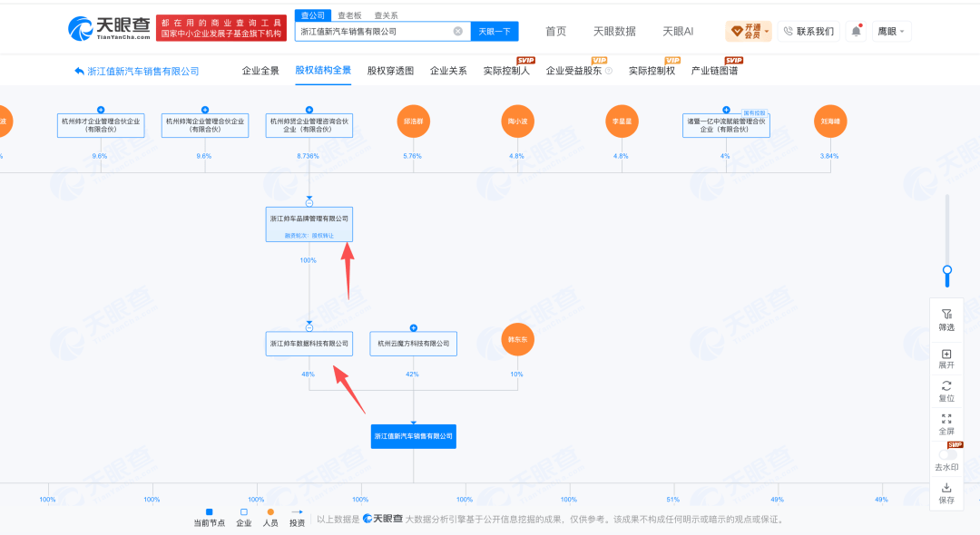
Task: Select the 杭州云魔方科技有限公司 node
Action: click(x=413, y=344)
